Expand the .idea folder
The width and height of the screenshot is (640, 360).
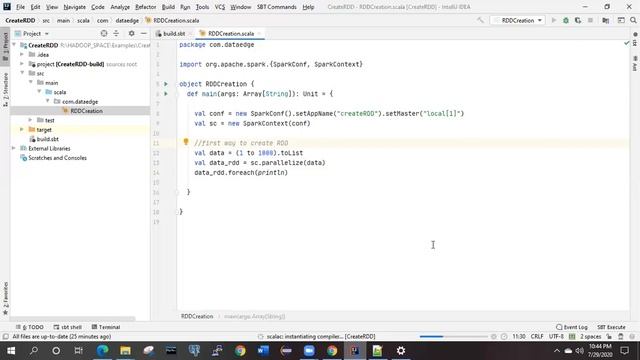tap(22, 55)
